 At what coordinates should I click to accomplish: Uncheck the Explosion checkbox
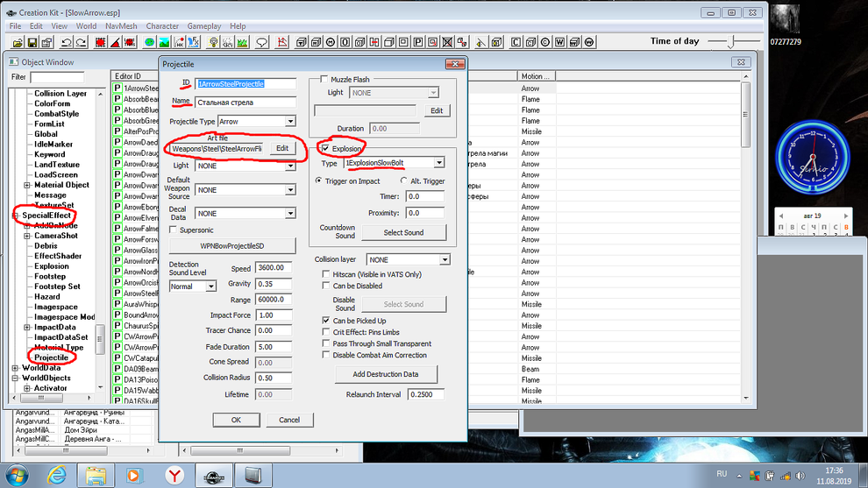coord(325,149)
